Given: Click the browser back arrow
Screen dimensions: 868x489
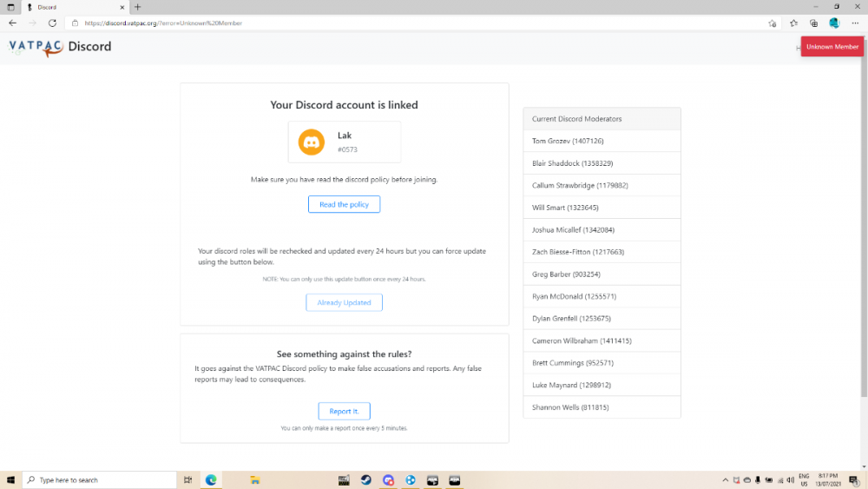Looking at the screenshot, I should tap(12, 23).
